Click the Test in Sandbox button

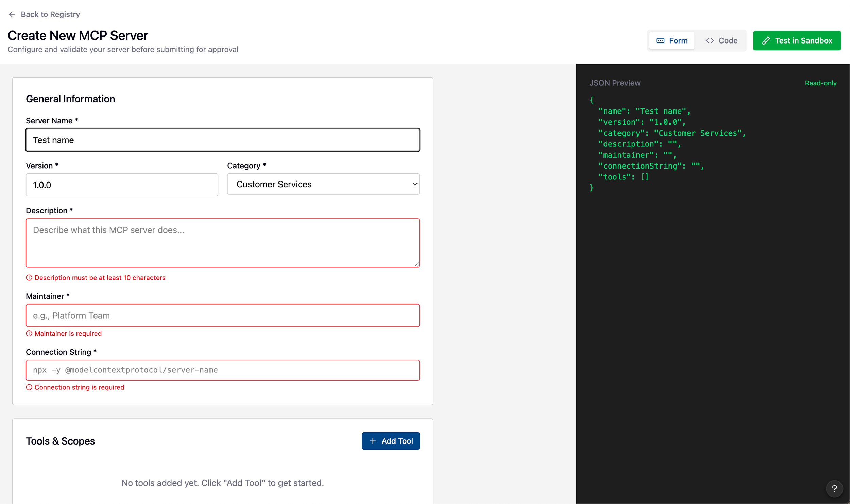pos(797,41)
